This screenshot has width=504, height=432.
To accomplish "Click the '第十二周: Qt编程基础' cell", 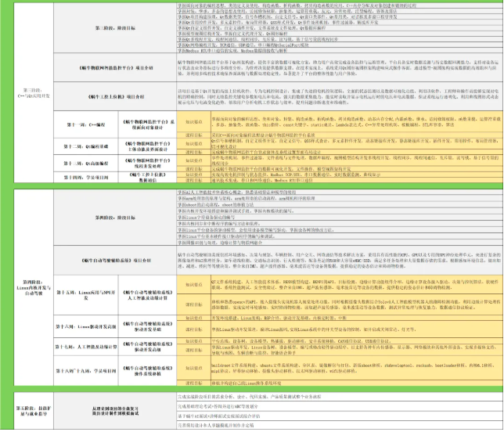I will (86, 146).
